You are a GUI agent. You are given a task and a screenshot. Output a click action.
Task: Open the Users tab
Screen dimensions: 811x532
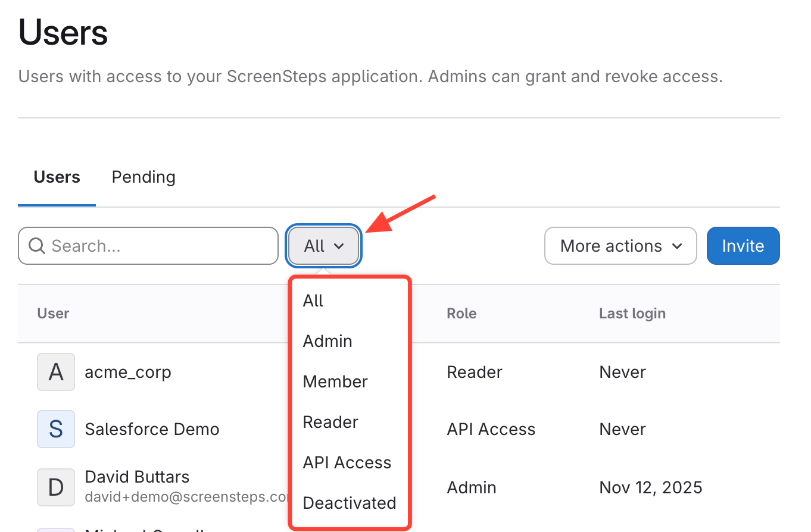(57, 177)
